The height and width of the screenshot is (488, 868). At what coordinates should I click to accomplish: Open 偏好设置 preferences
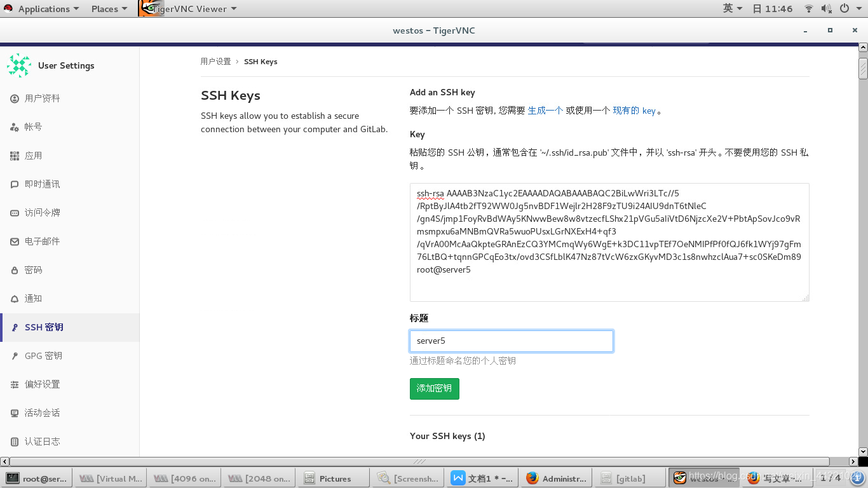70,384
